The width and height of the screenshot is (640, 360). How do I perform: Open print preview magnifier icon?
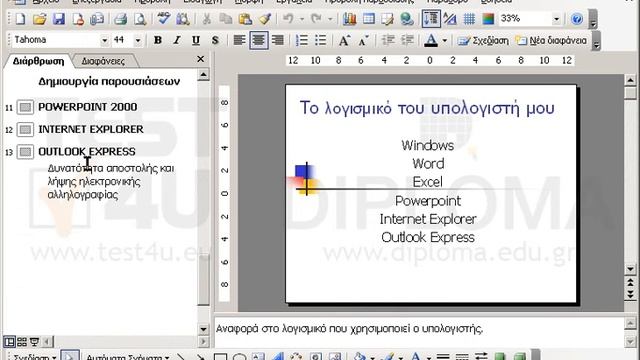140,19
